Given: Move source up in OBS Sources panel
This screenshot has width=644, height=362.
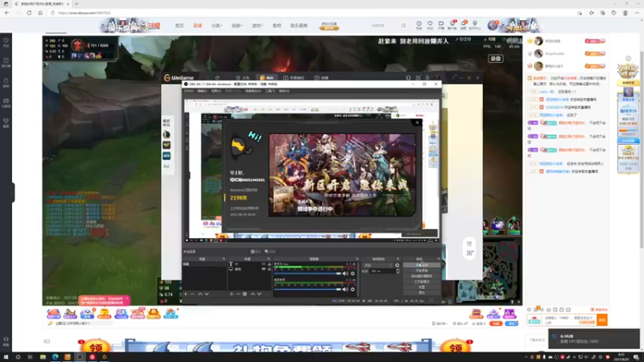Looking at the screenshot, I should 253,294.
